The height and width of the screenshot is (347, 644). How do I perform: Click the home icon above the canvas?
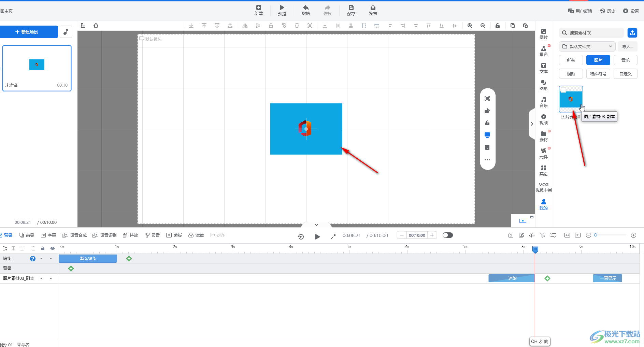96,26
